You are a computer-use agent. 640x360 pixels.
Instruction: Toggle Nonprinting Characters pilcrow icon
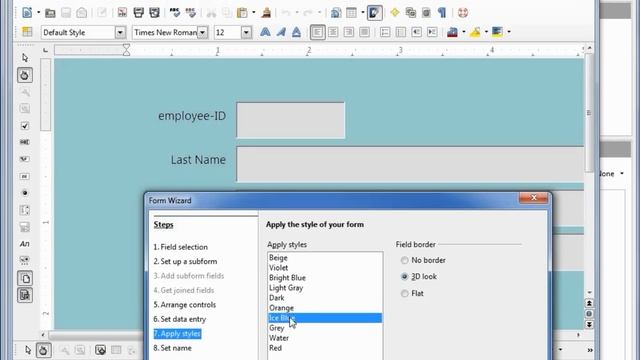442,13
